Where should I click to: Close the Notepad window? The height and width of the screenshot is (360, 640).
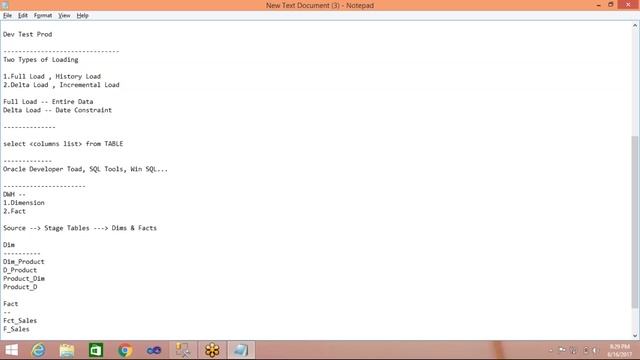[628, 5]
